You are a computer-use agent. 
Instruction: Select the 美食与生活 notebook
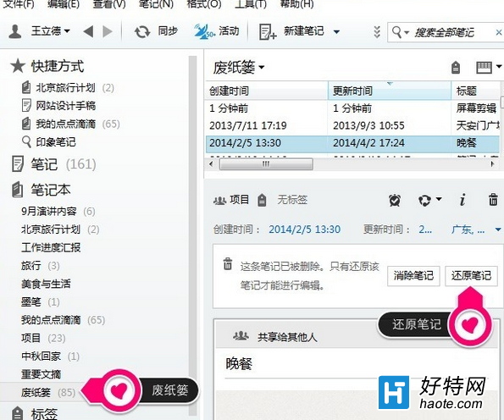point(46,284)
